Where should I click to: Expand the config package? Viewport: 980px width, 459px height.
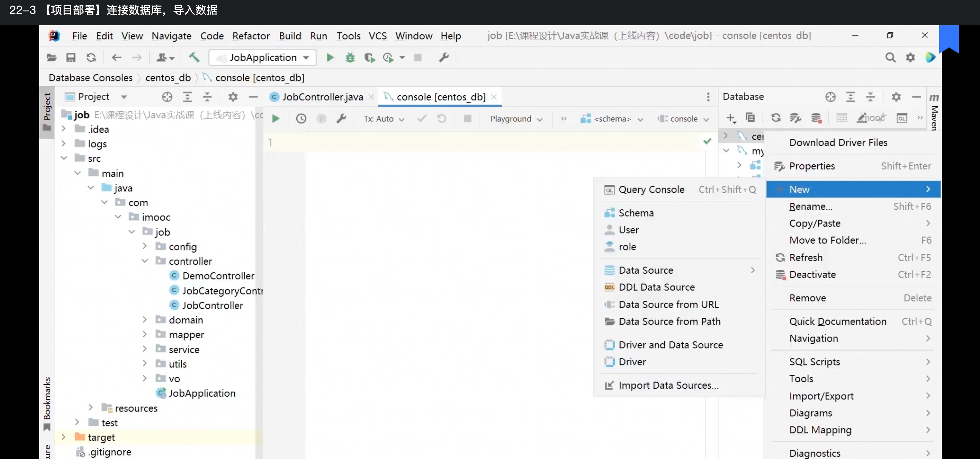(144, 246)
